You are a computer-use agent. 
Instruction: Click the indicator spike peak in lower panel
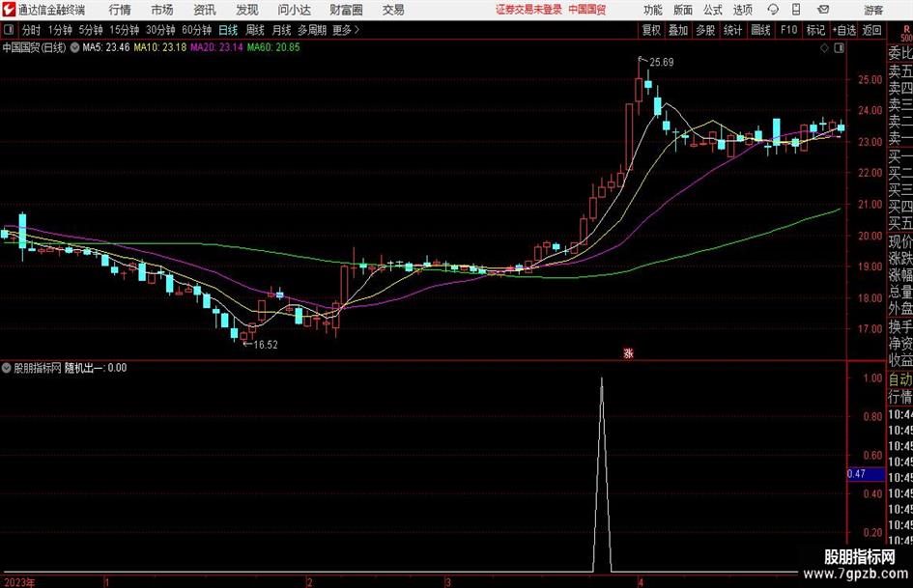pos(602,380)
